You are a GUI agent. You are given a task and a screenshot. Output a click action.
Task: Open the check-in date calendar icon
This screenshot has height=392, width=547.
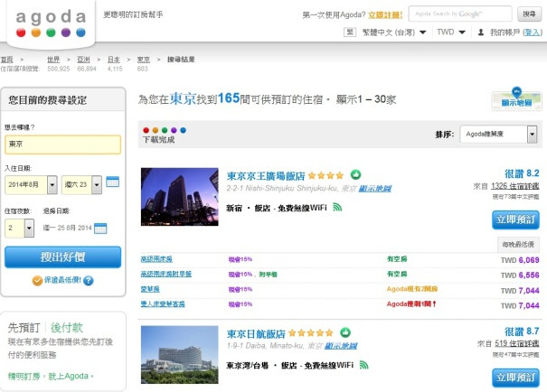[112, 182]
